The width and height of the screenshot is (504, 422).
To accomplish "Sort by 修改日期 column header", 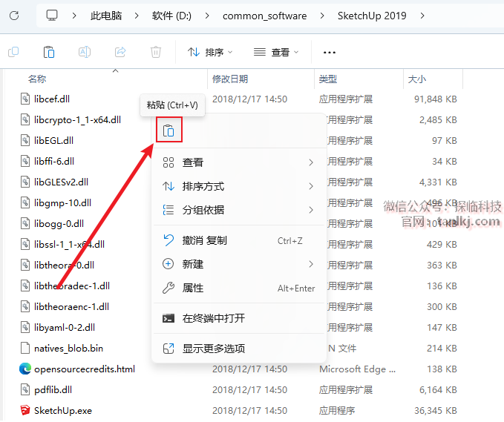I will point(230,79).
